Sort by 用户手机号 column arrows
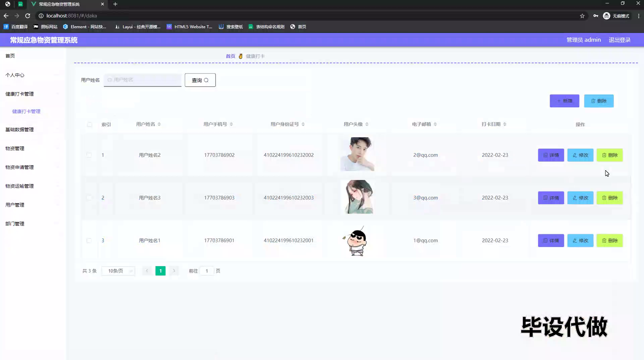Screen dimensions: 644x360 (231, 124)
